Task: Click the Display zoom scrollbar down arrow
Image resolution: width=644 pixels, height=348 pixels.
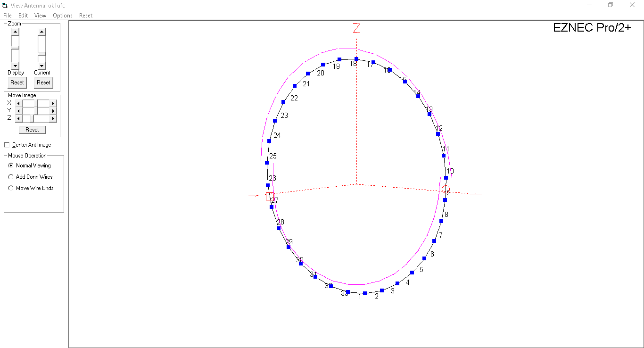Action: (x=15, y=66)
